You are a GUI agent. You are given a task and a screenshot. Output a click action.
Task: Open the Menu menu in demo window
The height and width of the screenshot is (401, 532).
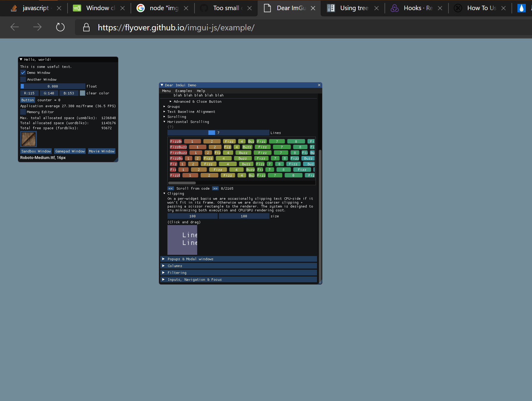point(166,91)
